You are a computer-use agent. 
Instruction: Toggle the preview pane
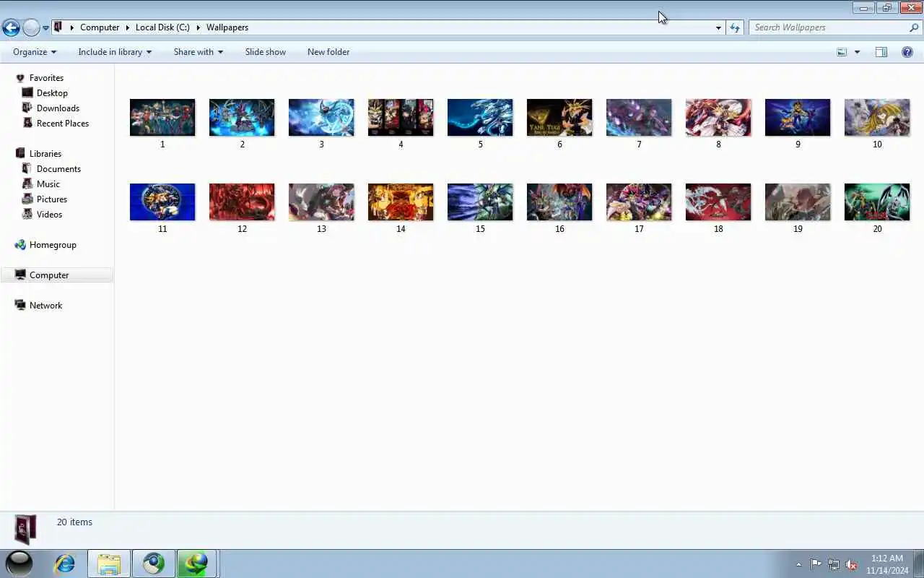(x=881, y=52)
